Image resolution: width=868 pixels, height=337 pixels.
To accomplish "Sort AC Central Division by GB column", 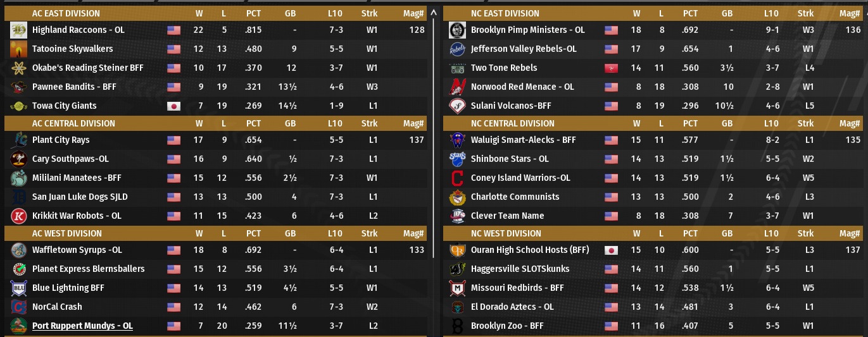I will pos(291,123).
